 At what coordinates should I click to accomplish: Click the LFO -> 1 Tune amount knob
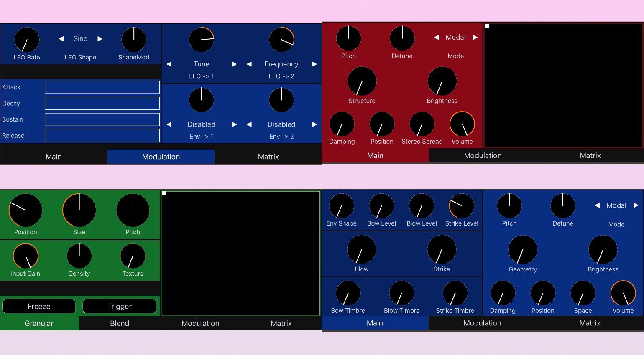tap(202, 40)
